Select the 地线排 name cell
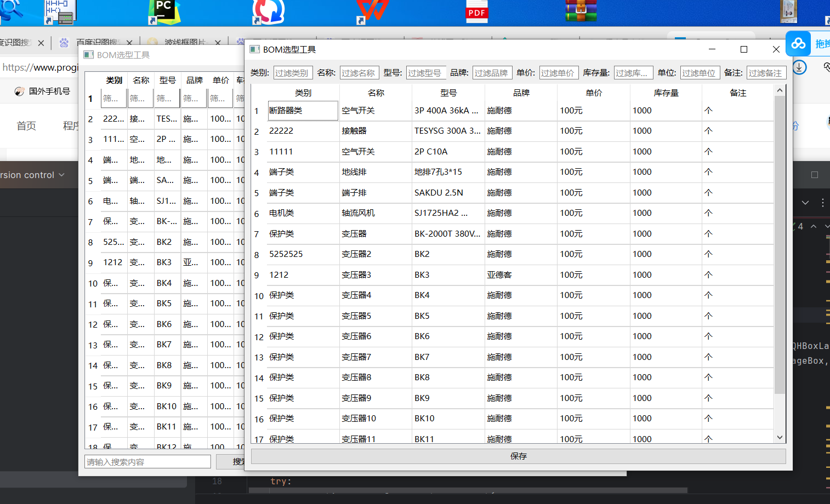The image size is (830, 504). [376, 172]
